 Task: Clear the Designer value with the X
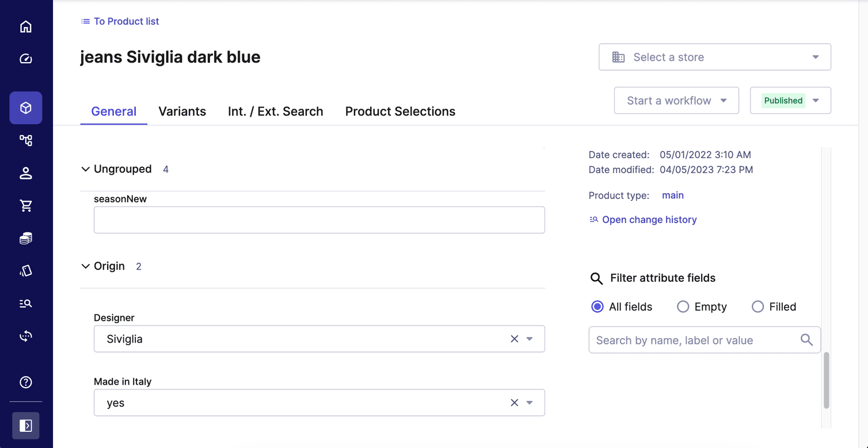click(514, 339)
